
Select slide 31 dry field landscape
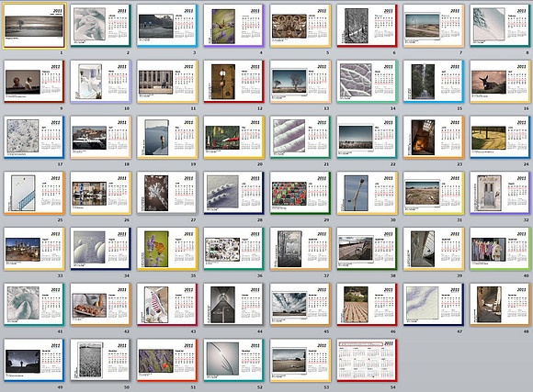coord(434,193)
